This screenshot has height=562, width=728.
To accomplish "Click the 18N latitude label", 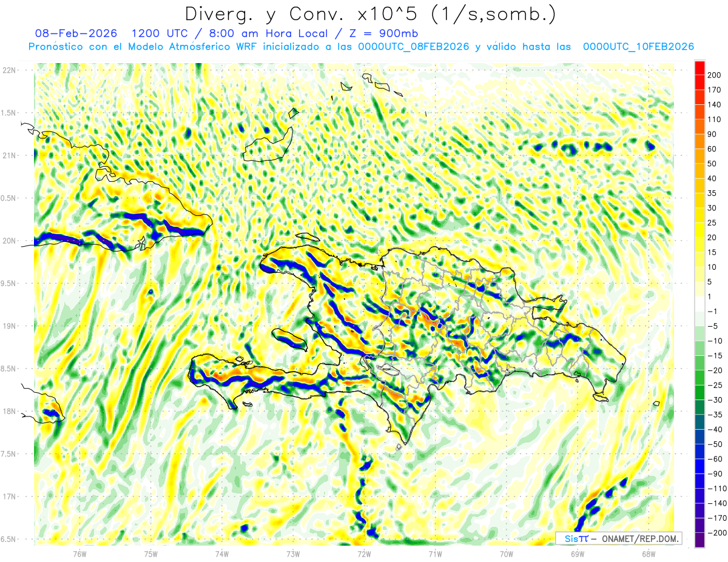I will (8, 411).
